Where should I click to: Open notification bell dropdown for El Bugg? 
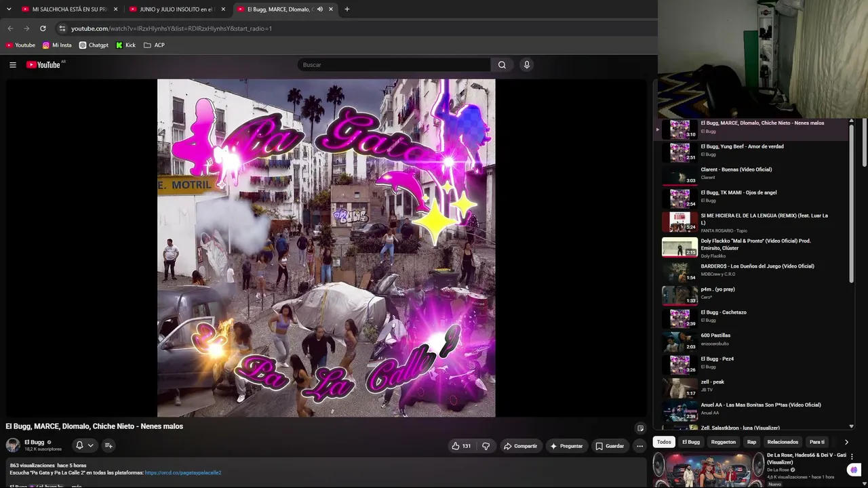point(84,445)
